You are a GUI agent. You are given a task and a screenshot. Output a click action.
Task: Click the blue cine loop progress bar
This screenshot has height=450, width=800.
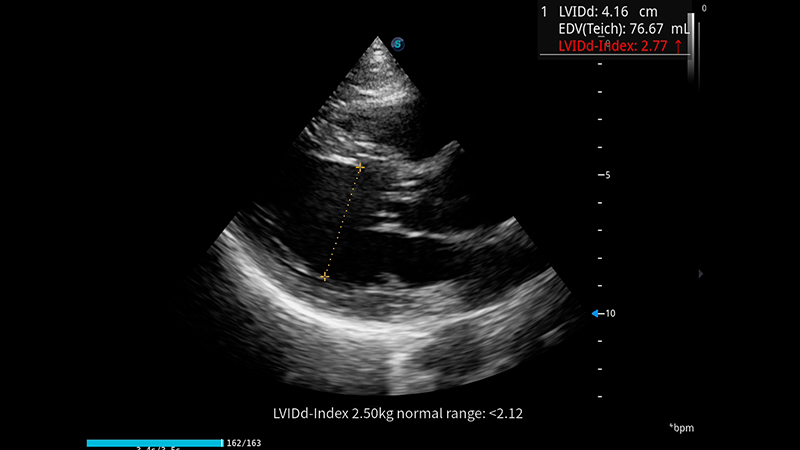153,441
